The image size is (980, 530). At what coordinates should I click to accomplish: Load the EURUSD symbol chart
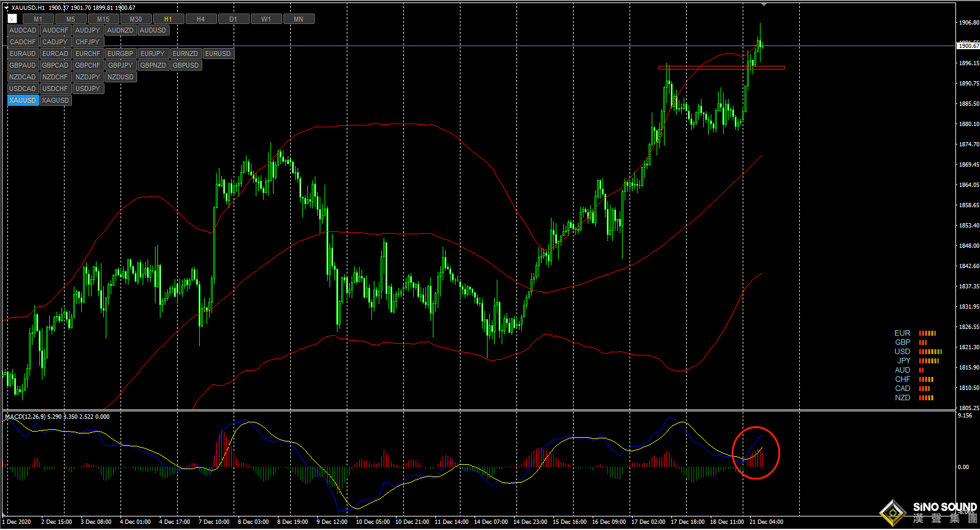pyautogui.click(x=218, y=53)
